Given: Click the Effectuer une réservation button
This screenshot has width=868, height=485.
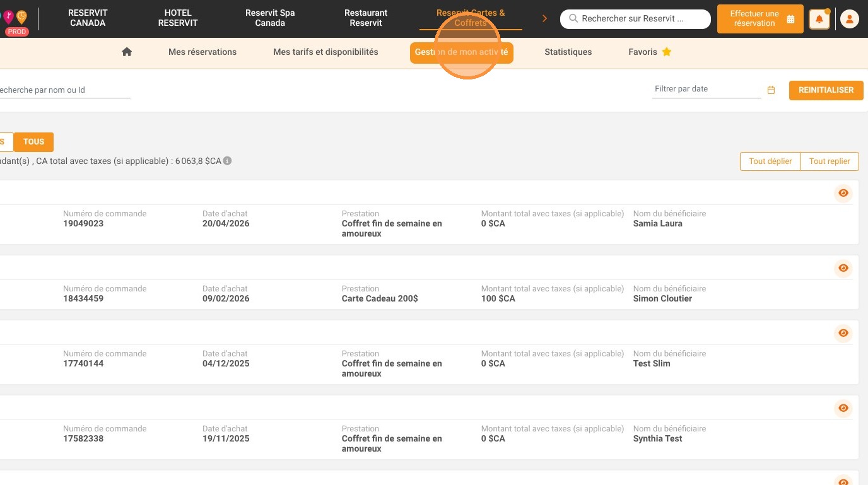Looking at the screenshot, I should tap(760, 19).
